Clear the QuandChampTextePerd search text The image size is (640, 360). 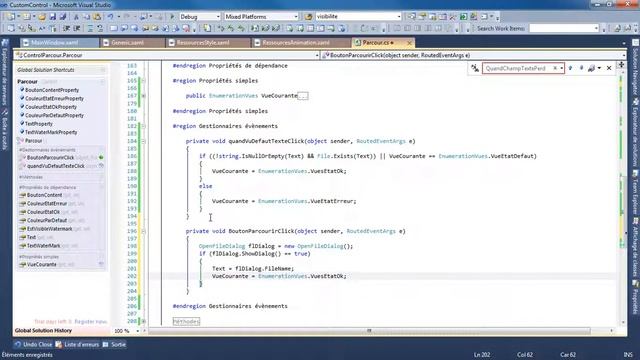(x=555, y=68)
